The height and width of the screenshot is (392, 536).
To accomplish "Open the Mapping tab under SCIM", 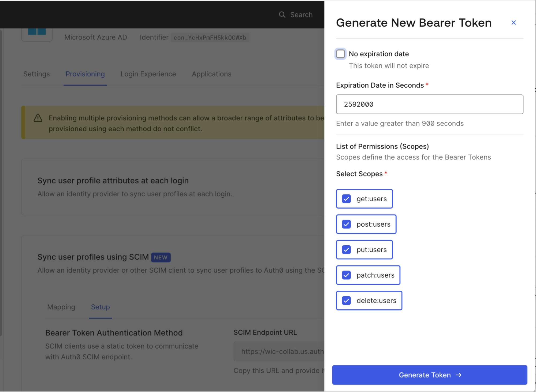I will point(61,307).
